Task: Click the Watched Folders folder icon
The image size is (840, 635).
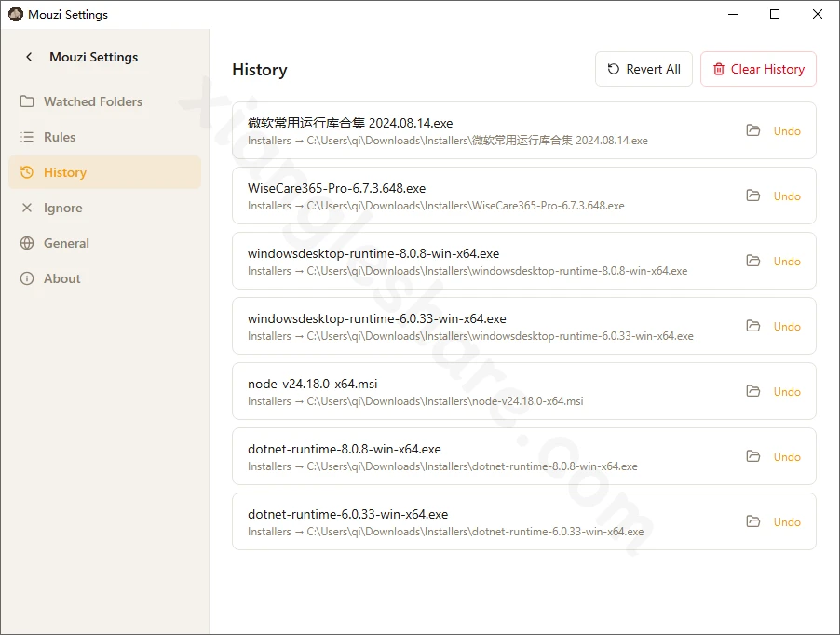Action: tap(27, 101)
